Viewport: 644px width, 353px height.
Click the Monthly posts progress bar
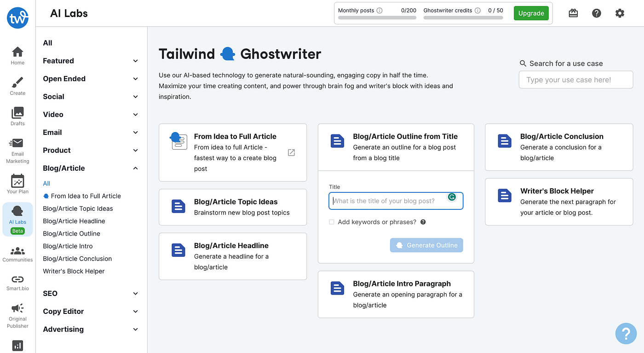(x=377, y=17)
